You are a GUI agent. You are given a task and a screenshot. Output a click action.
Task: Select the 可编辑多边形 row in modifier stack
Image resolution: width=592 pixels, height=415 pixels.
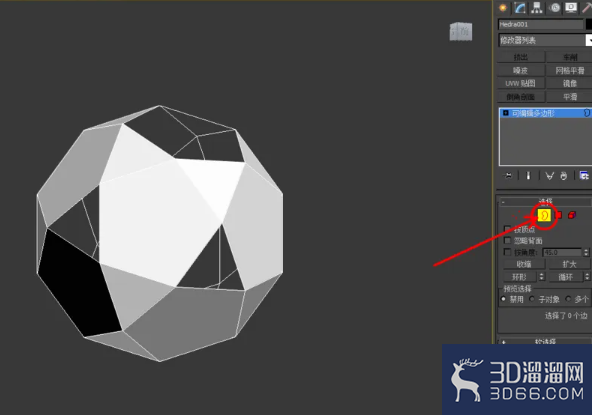(545, 113)
